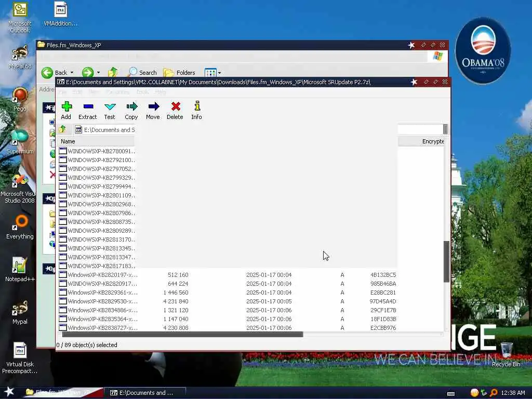Open the Info toolbar button
Viewport: 532px width, 399px height.
pos(196,111)
